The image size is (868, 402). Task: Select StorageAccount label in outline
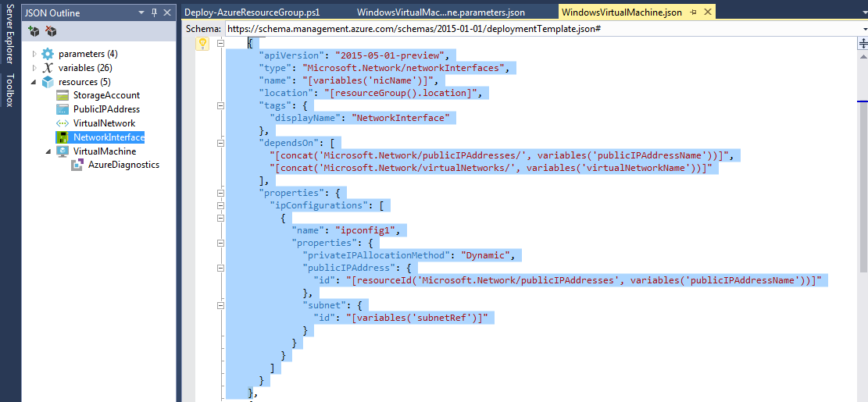[106, 96]
